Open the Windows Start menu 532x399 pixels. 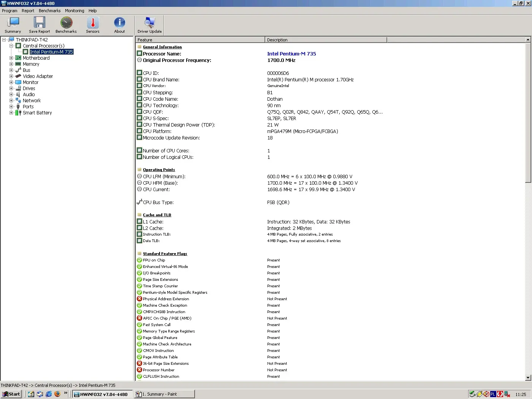click(11, 394)
